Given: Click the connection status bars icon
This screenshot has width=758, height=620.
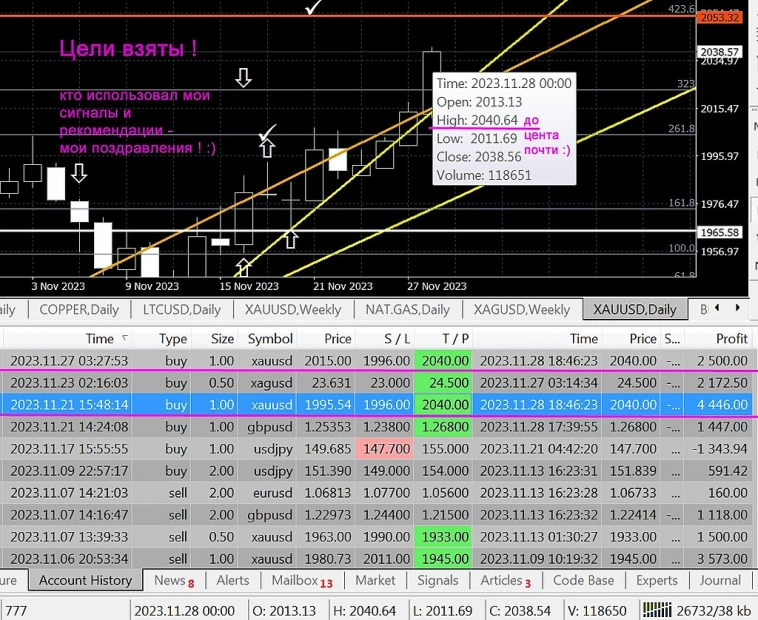Looking at the screenshot, I should point(659,610).
